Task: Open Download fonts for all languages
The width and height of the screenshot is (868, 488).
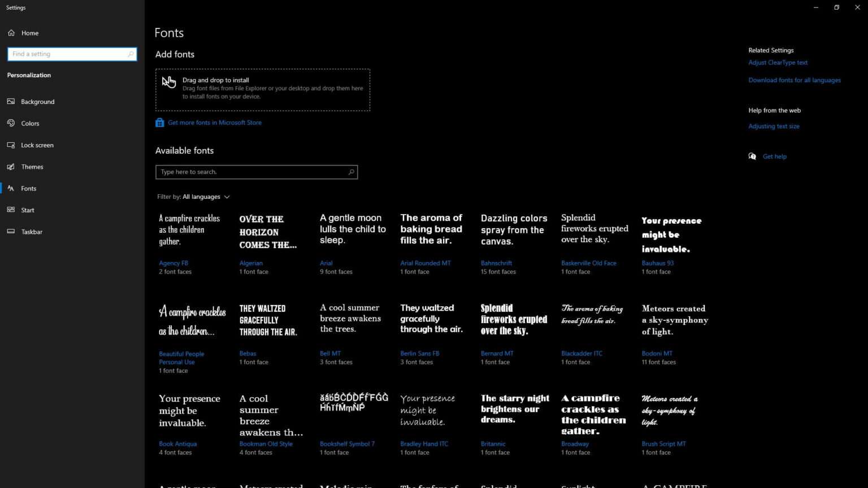Action: 794,80
